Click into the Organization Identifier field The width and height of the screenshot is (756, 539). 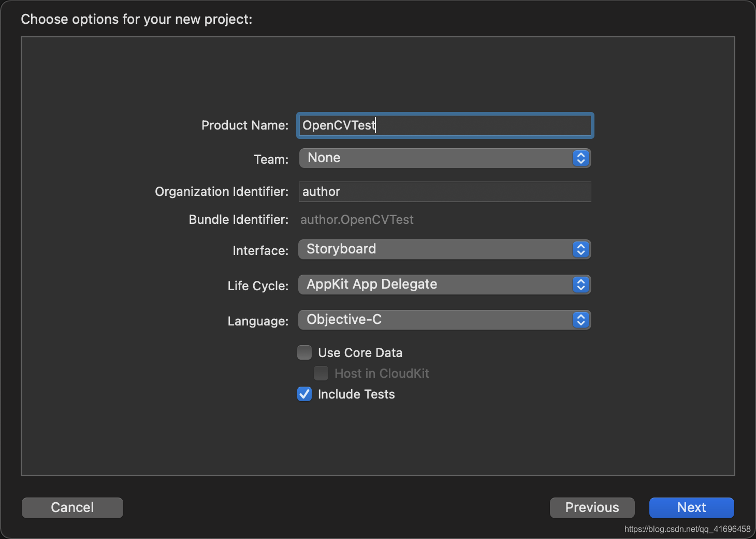(x=444, y=192)
